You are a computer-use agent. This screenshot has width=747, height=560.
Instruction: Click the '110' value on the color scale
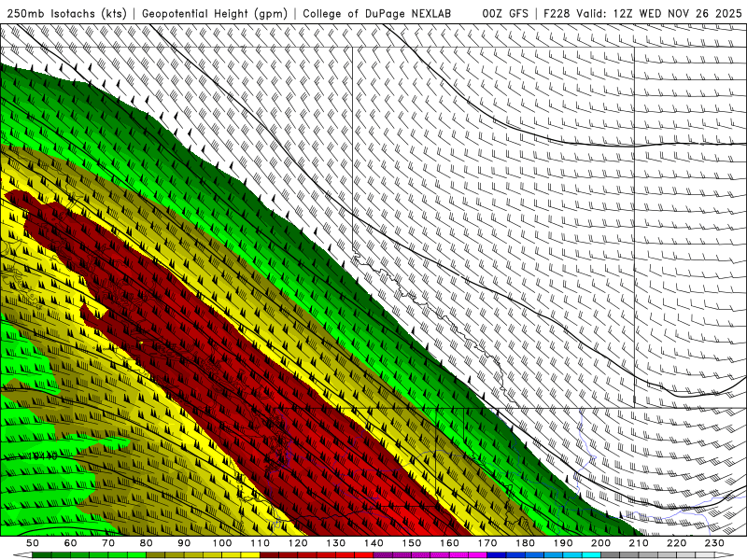pyautogui.click(x=261, y=543)
